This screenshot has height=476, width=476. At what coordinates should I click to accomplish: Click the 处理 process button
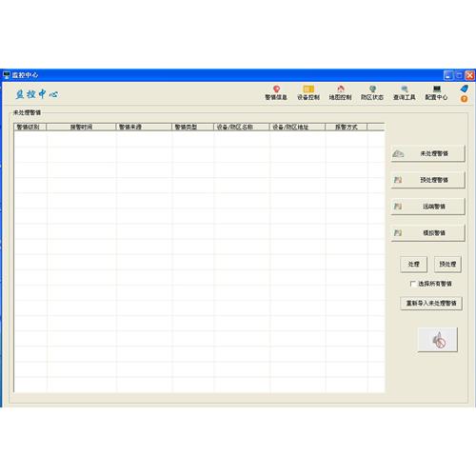coord(413,264)
